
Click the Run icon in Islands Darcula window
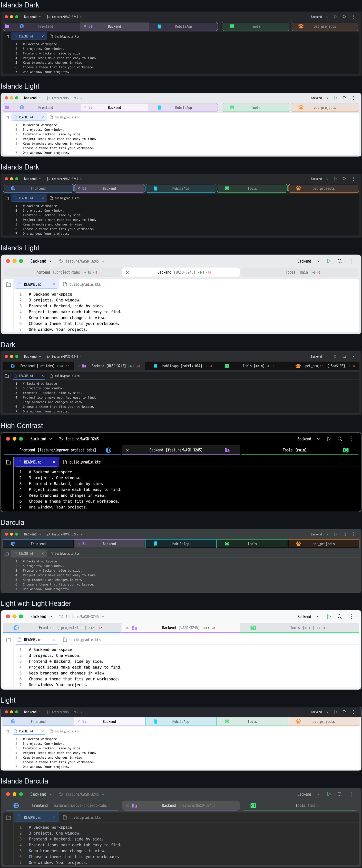tap(329, 794)
